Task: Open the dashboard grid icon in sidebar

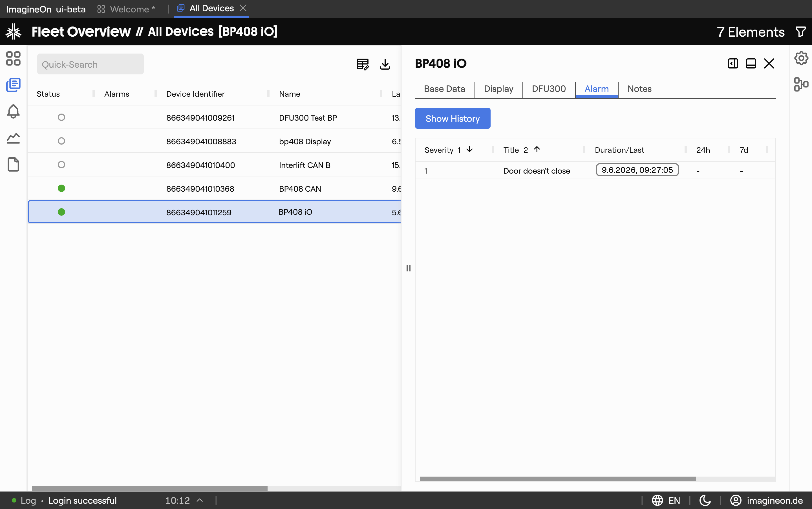Action: pos(14,59)
